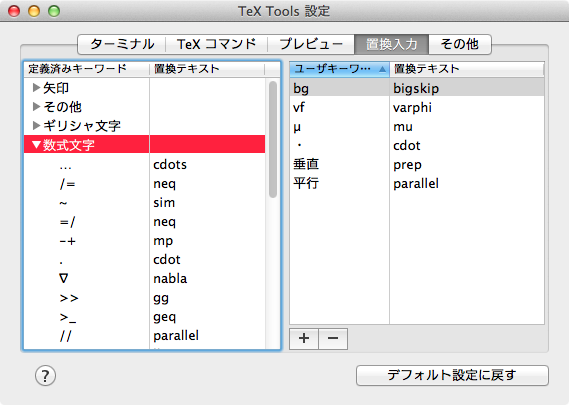Click the ギリシャ文字 category label
The width and height of the screenshot is (569, 405).
click(82, 126)
